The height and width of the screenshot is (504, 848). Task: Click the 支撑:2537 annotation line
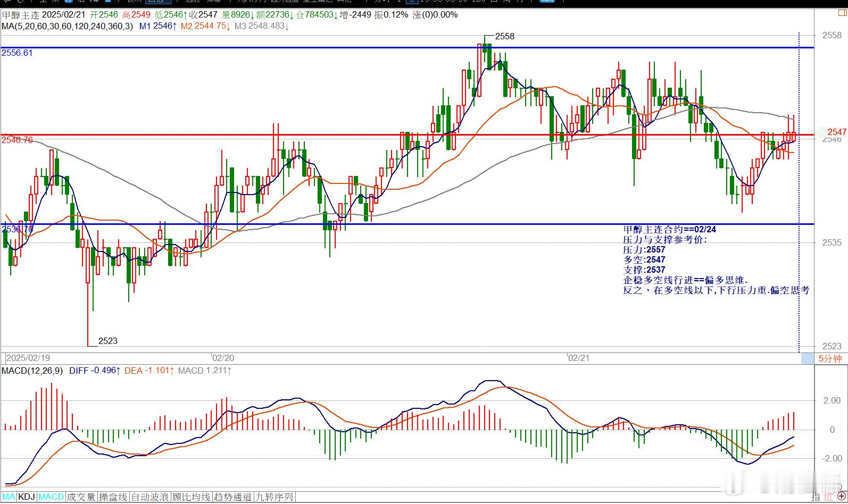644,270
